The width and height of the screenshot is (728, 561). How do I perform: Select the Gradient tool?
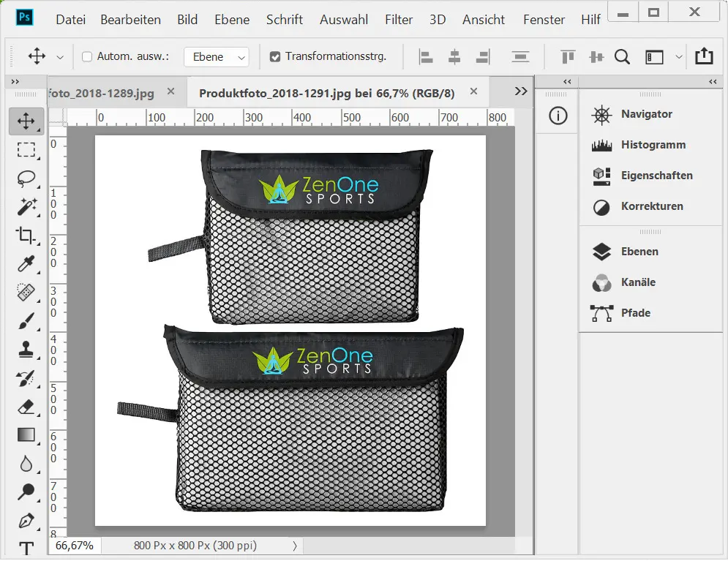26,434
